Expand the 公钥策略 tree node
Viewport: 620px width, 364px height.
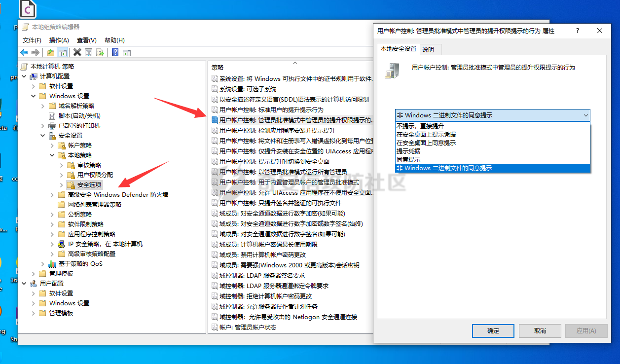point(52,214)
